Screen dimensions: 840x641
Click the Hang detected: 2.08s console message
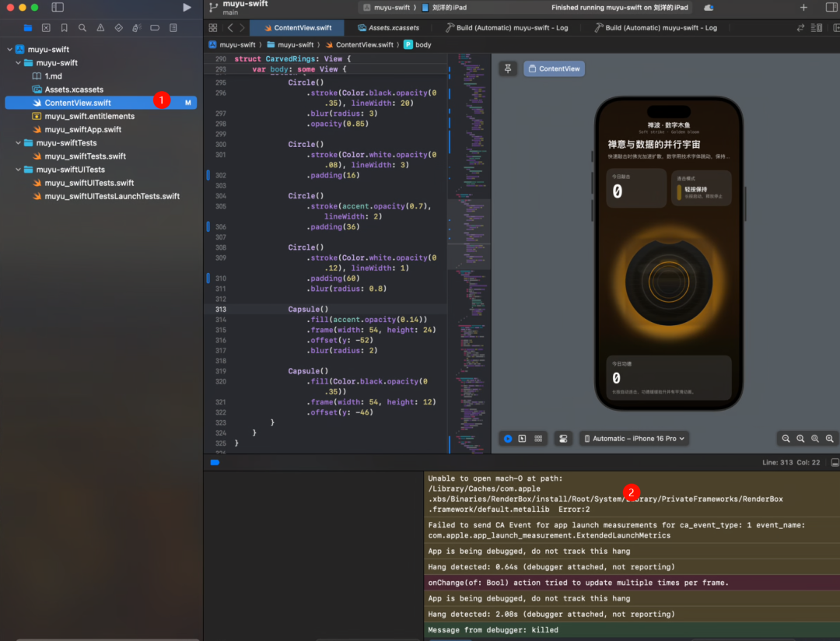point(632,615)
